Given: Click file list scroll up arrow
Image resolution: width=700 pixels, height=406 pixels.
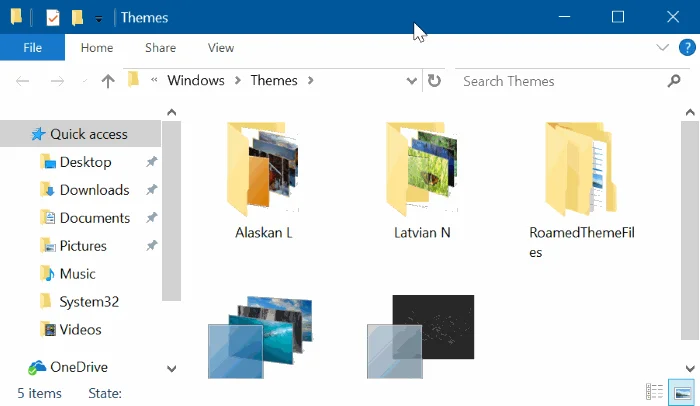Looking at the screenshot, I should [x=690, y=112].
